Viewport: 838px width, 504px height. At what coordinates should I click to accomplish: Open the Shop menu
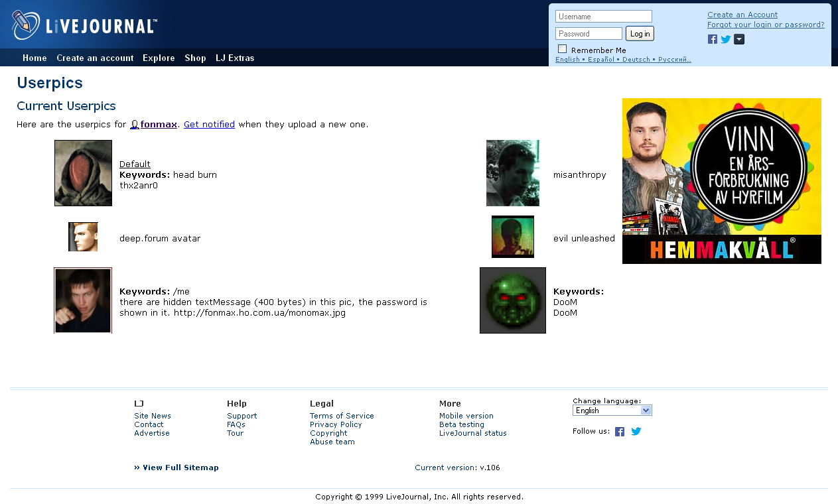click(195, 58)
